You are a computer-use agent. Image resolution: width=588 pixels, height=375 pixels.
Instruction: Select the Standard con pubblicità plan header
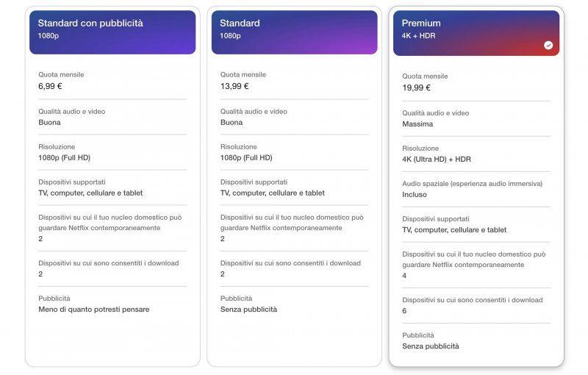[x=112, y=32]
